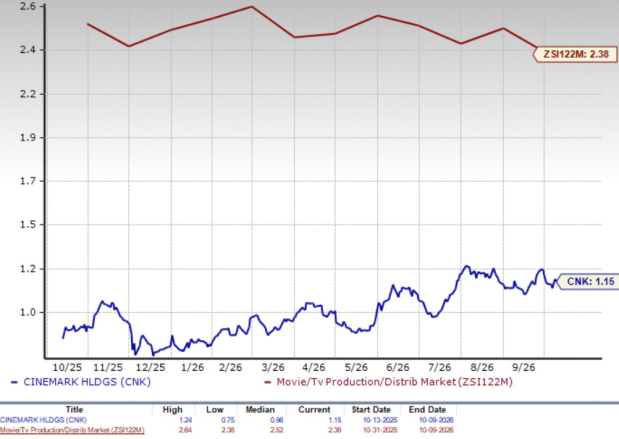Viewport: 619px width, 439px height.
Task: Click the red ZSI122M legend color marker
Action: [x=268, y=382]
